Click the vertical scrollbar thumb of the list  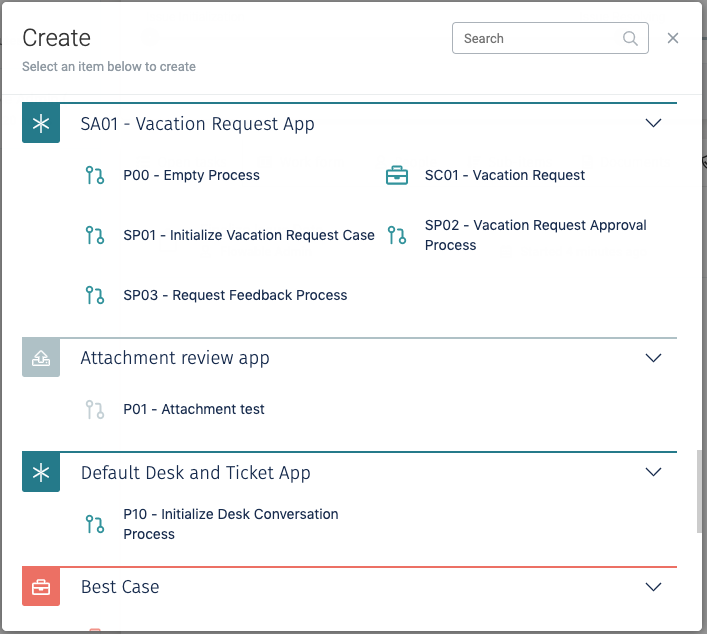[699, 492]
